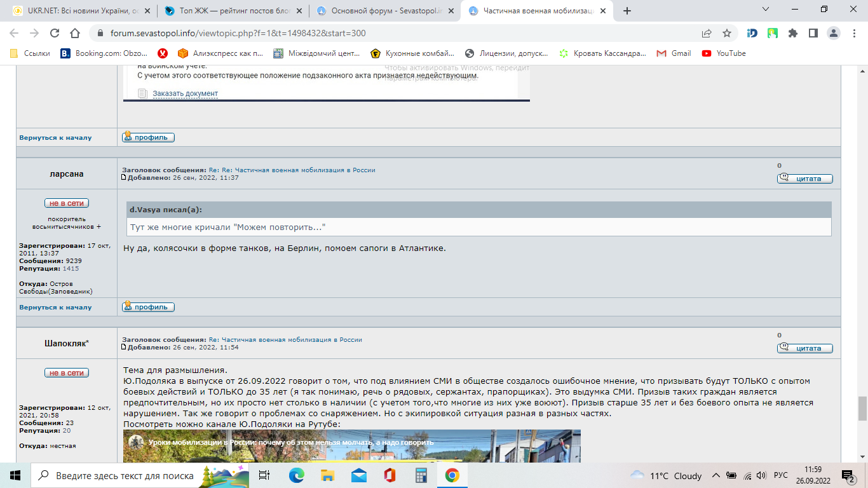Click the page vertical scrollbar thumb

point(862,409)
